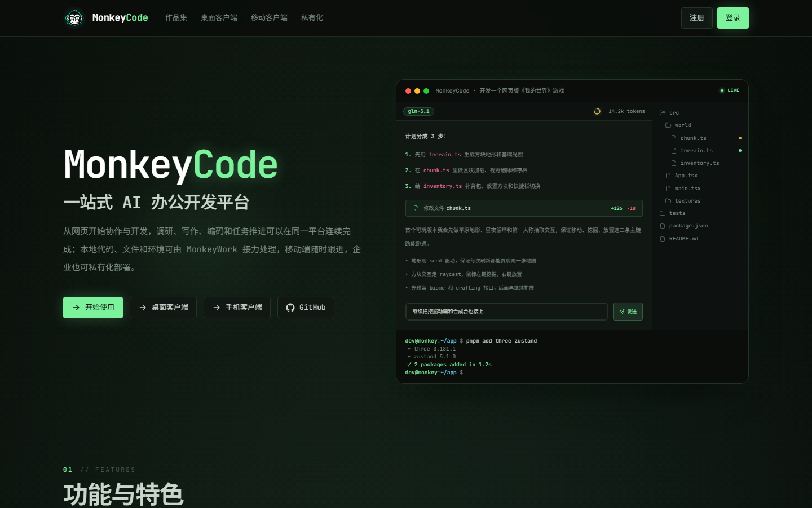This screenshot has width=812, height=508.
Task: Open chunk.ts in the file tree
Action: pyautogui.click(x=693, y=138)
